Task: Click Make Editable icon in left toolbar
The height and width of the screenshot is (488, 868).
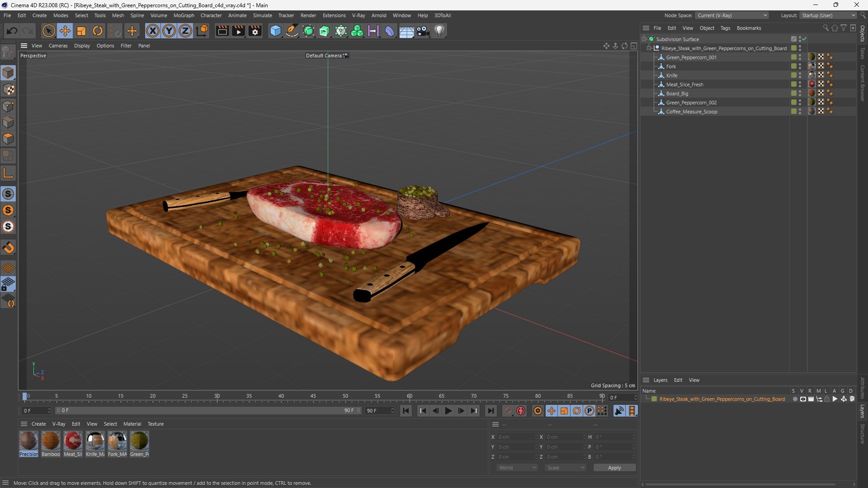Action: [8, 52]
